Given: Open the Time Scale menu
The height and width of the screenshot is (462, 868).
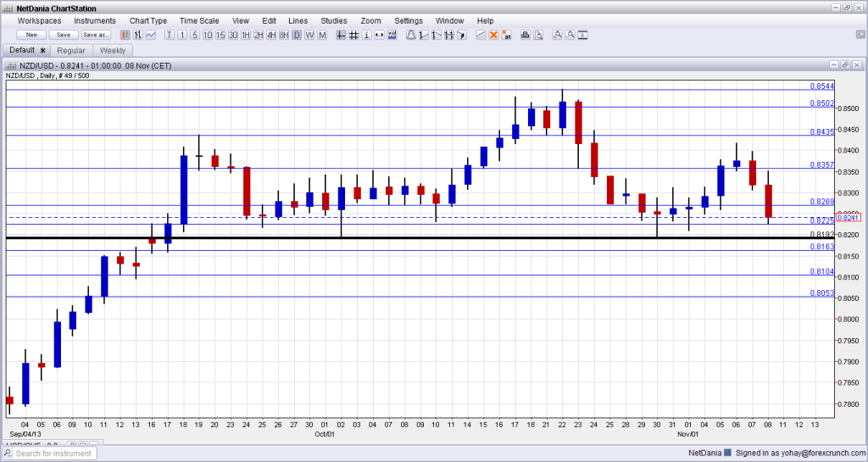Looking at the screenshot, I should point(199,20).
